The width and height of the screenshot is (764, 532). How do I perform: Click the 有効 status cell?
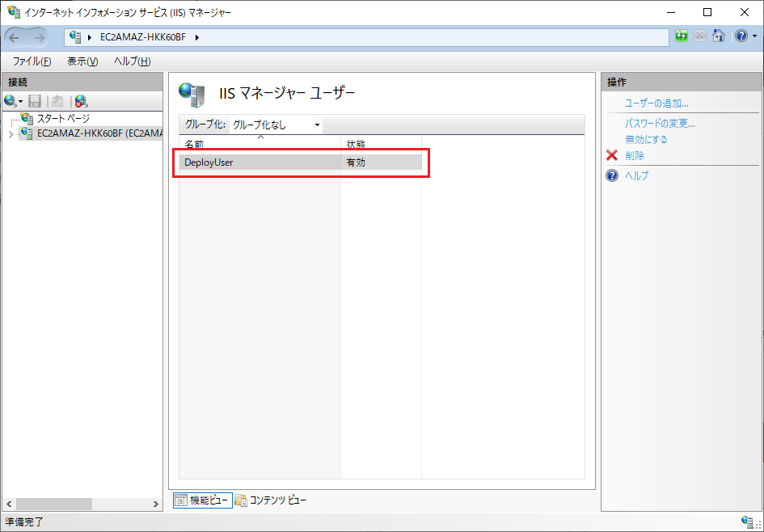click(356, 163)
